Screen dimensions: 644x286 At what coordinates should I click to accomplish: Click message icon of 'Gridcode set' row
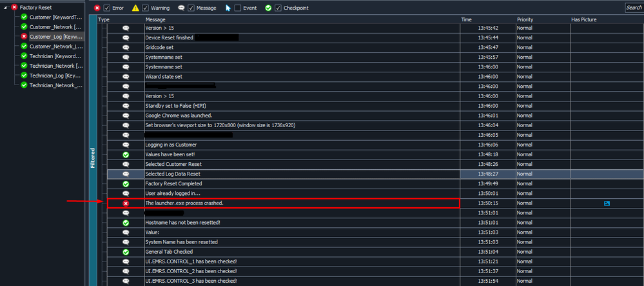point(126,47)
